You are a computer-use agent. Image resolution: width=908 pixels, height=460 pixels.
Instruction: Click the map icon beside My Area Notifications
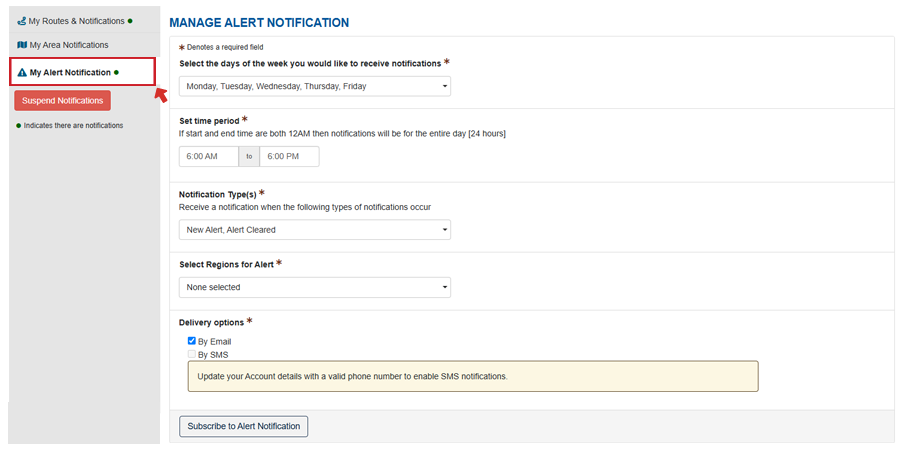pos(22,45)
